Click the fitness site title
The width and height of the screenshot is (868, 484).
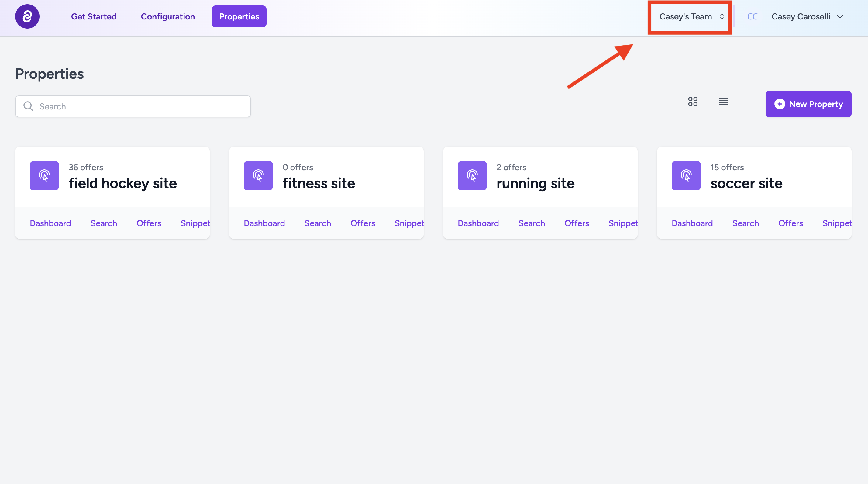(319, 184)
